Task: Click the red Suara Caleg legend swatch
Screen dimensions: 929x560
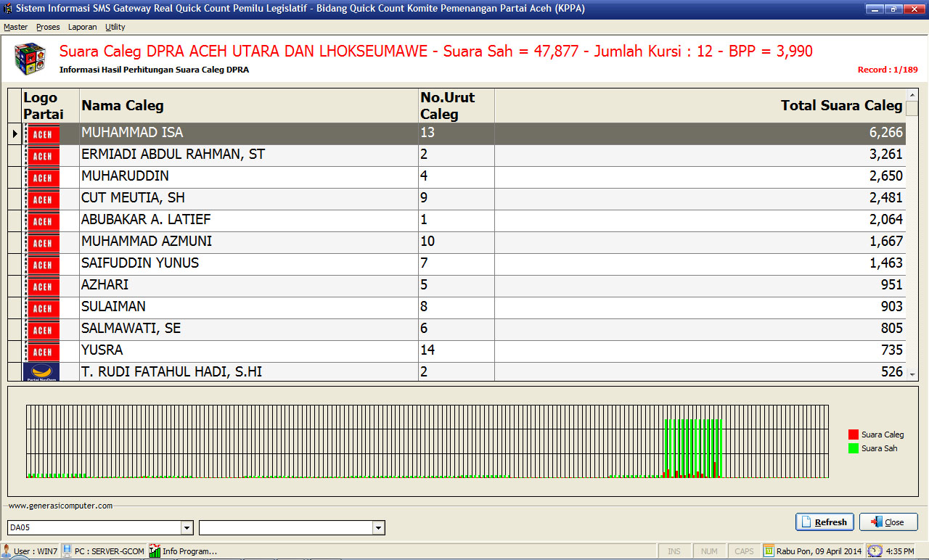Action: pyautogui.click(x=853, y=435)
